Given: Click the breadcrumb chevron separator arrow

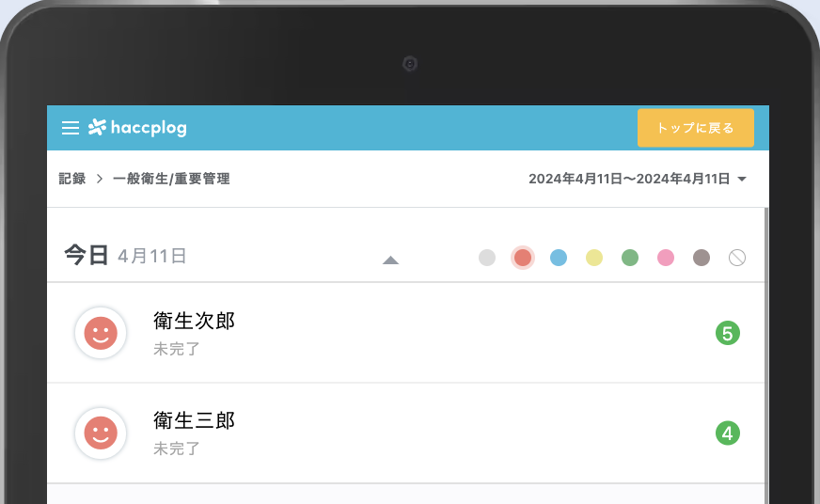Looking at the screenshot, I should pos(99,179).
